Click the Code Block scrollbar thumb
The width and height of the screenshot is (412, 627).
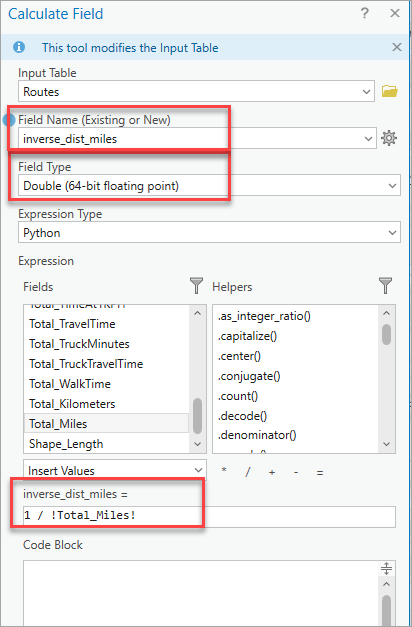coord(386,611)
